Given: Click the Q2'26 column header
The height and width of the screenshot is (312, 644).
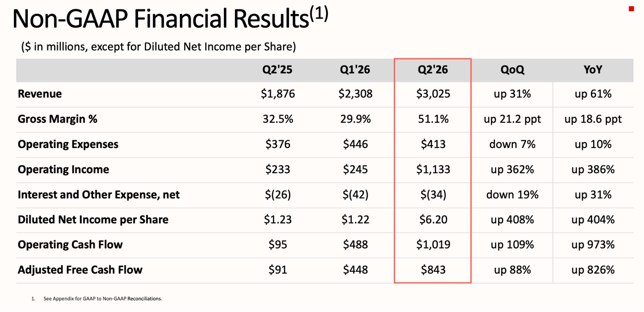Looking at the screenshot, I should 433,70.
